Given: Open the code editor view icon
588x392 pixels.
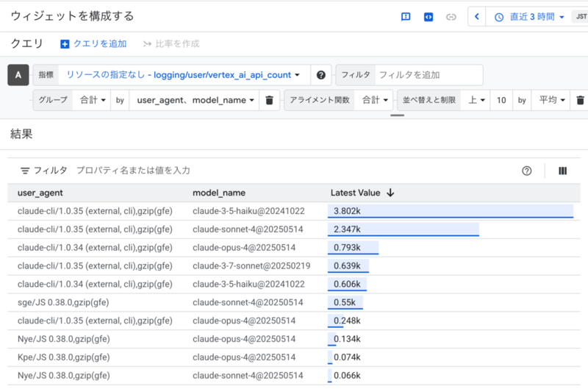Looking at the screenshot, I should coord(429,17).
